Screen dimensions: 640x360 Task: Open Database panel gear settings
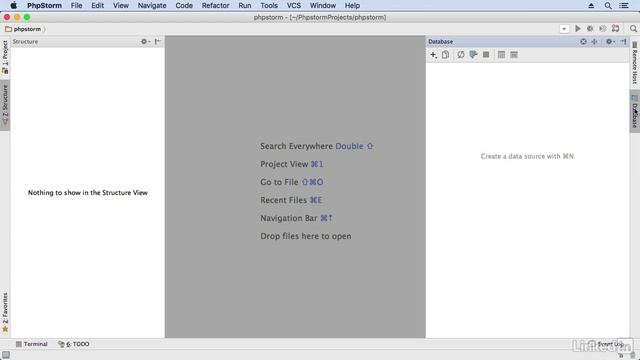pos(610,42)
